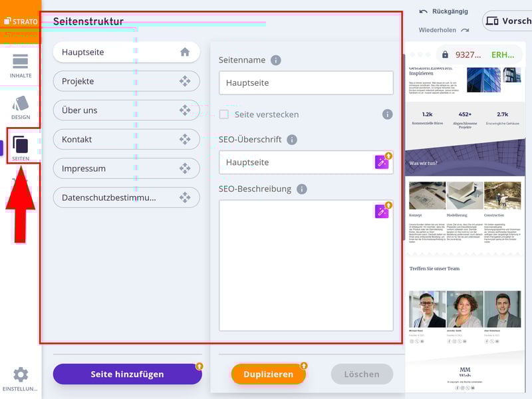Screen dimensions: 532x399
Task: Click the blue building image in preview
Action: pos(484,80)
